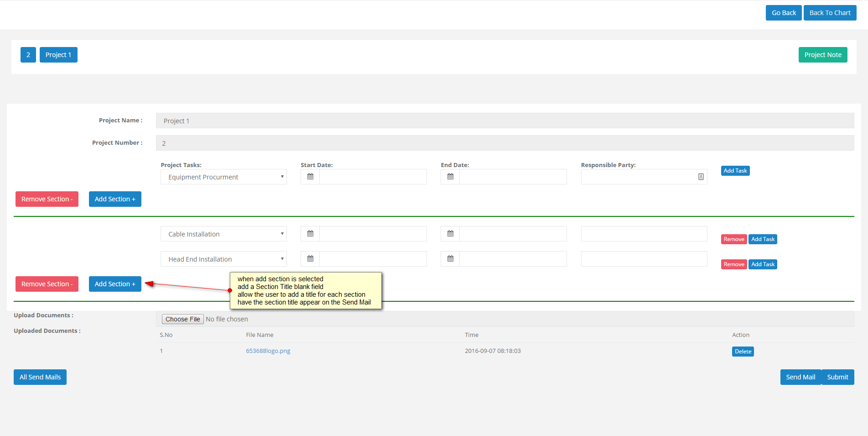The width and height of the screenshot is (868, 436).
Task: Select the Project 1 button
Action: pos(58,55)
